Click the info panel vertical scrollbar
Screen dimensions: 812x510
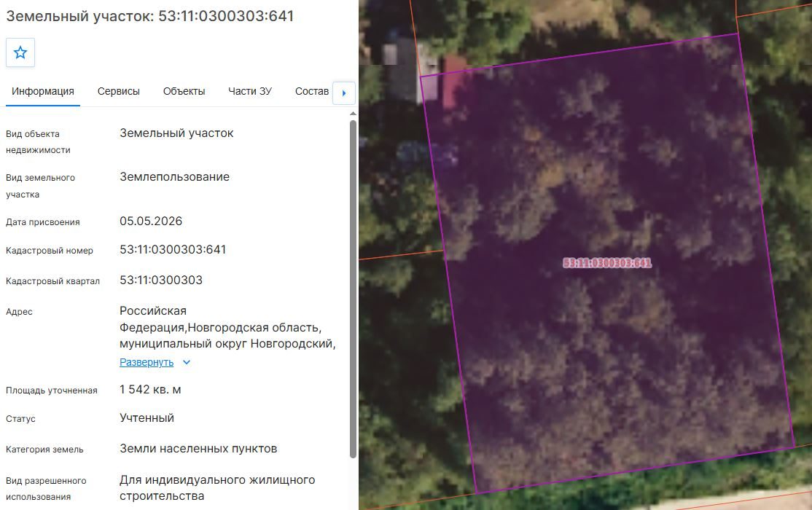click(354, 289)
